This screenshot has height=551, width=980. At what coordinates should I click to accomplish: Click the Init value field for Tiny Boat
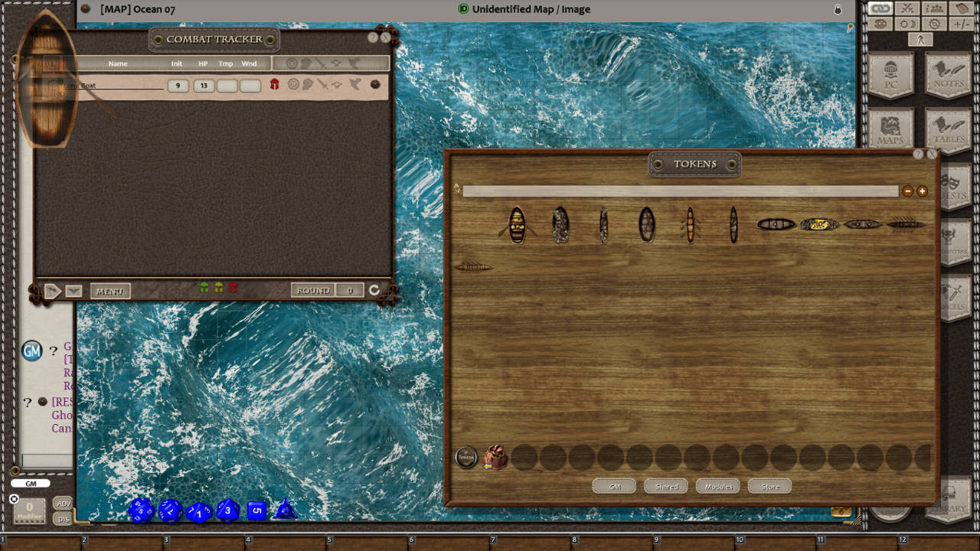pyautogui.click(x=177, y=85)
